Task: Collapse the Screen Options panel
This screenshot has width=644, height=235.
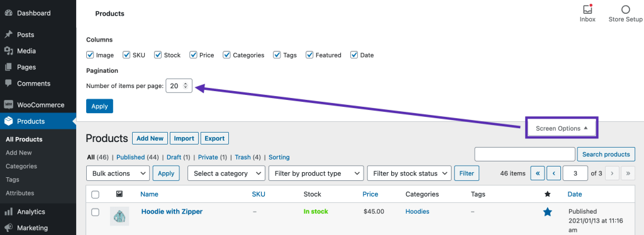Action: [562, 128]
